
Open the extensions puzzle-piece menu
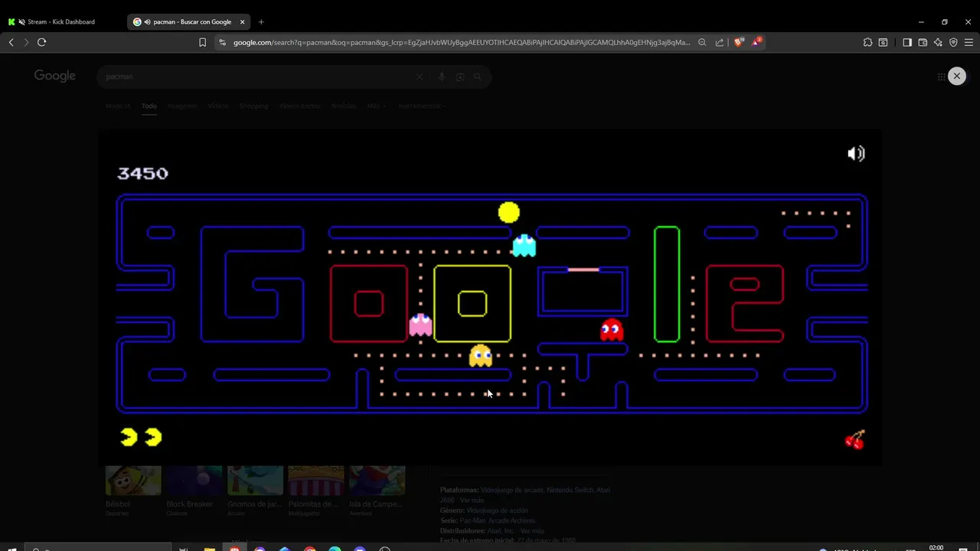(867, 42)
